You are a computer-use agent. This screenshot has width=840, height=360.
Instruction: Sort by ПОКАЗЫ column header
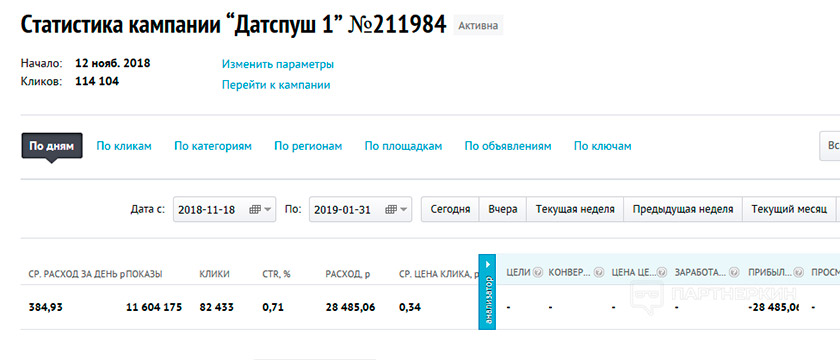pos(144,274)
